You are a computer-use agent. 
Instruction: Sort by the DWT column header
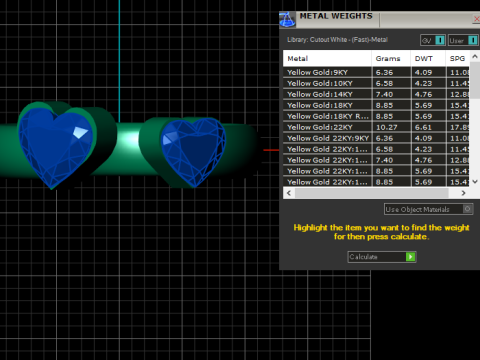point(428,59)
